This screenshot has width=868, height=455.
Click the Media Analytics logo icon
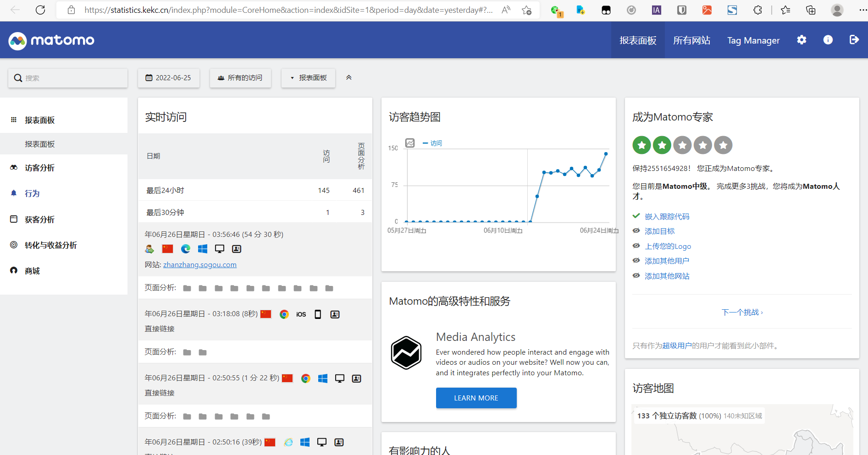[406, 353]
